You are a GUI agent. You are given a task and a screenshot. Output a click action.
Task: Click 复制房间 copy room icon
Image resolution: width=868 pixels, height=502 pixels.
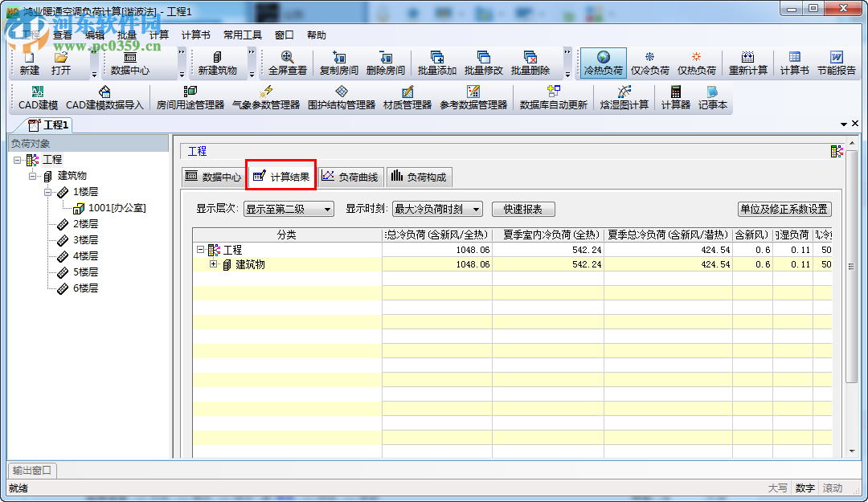point(339,63)
